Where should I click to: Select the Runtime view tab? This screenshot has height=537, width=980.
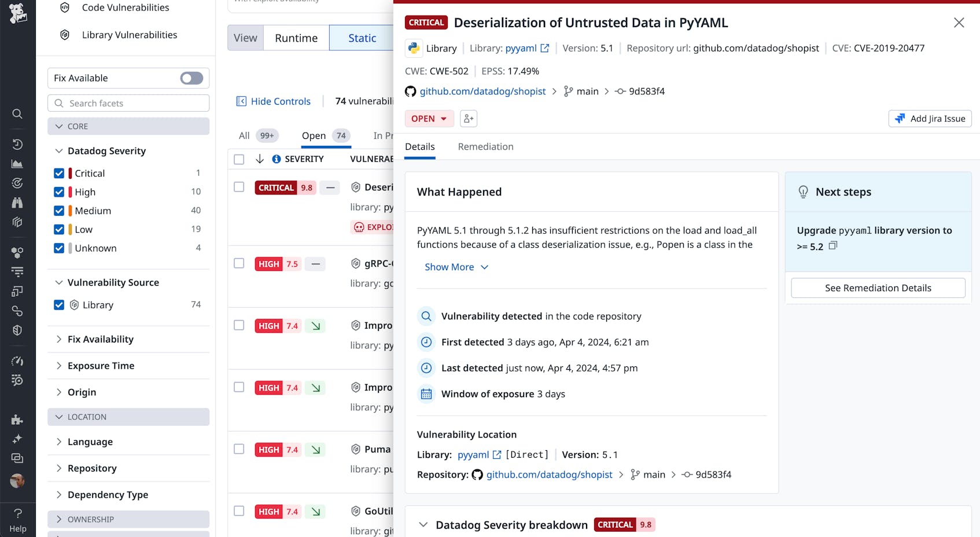pyautogui.click(x=296, y=38)
